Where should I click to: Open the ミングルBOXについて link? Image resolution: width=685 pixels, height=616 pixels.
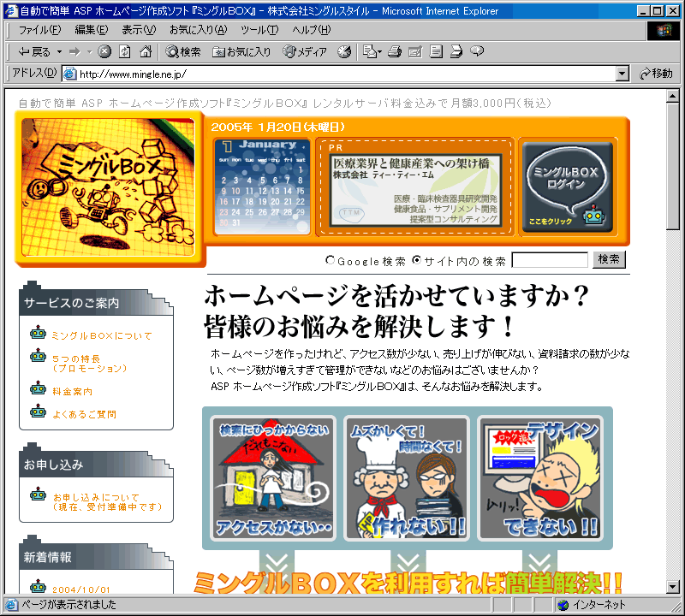tap(101, 335)
